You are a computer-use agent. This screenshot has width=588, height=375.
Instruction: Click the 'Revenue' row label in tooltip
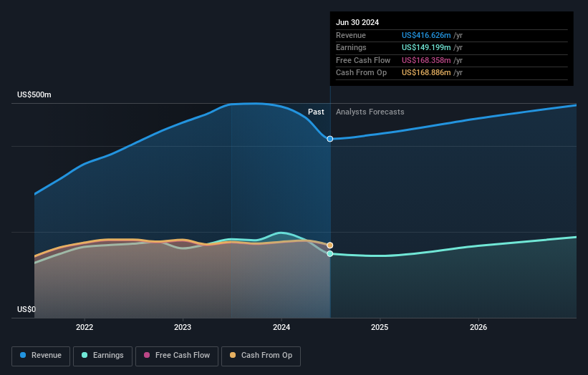[351, 35]
